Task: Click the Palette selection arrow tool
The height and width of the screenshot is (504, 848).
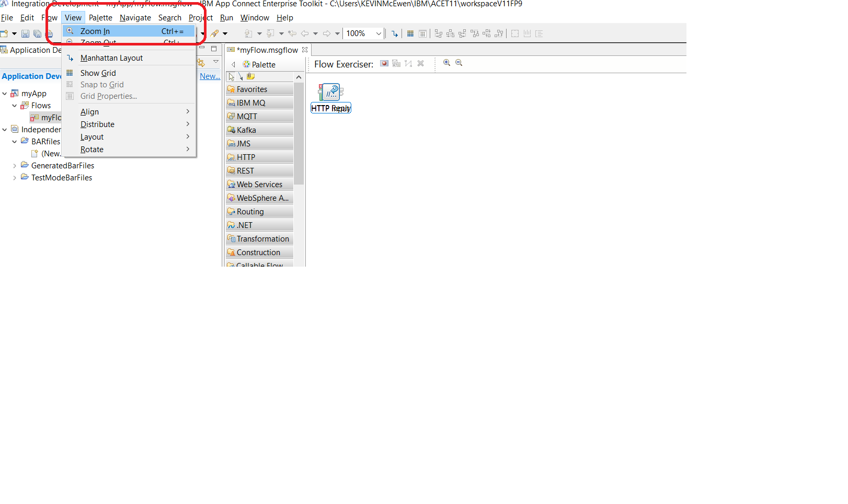Action: tap(232, 77)
